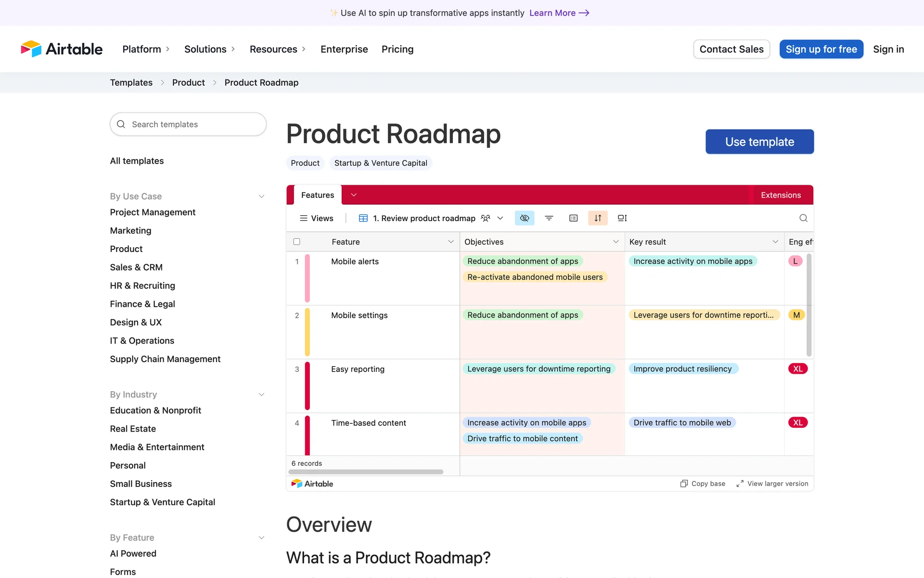Click the red XL tag for Easy reporting
Viewport: 924px width, 578px height.
pos(797,369)
